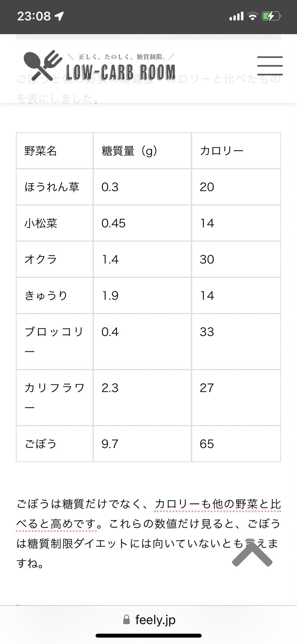Tap the ブロッコリー table cell

[55, 341]
